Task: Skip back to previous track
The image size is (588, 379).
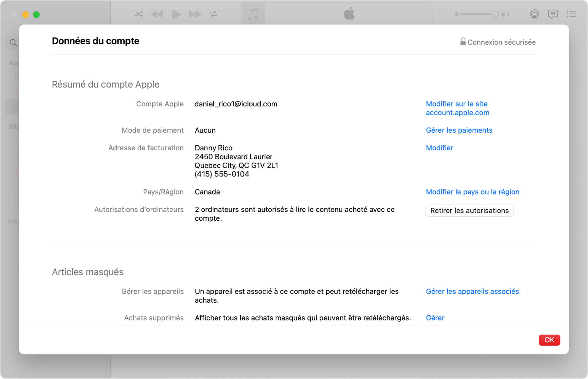Action: click(x=157, y=14)
